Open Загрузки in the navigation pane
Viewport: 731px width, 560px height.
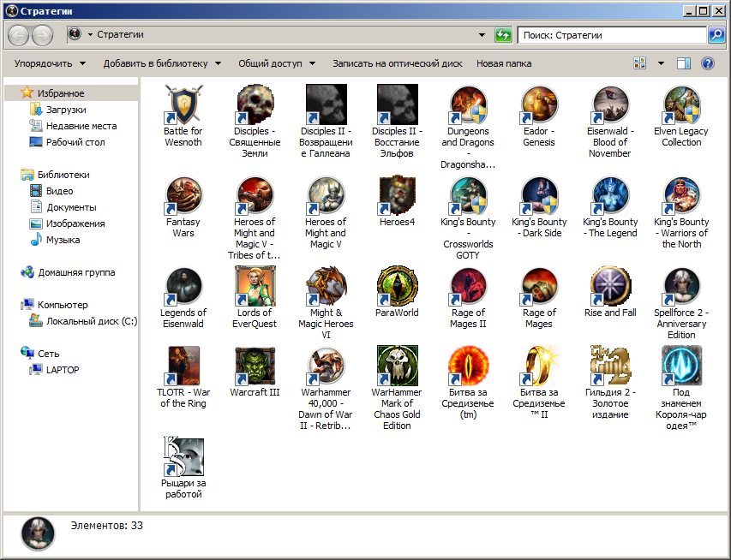coord(66,110)
